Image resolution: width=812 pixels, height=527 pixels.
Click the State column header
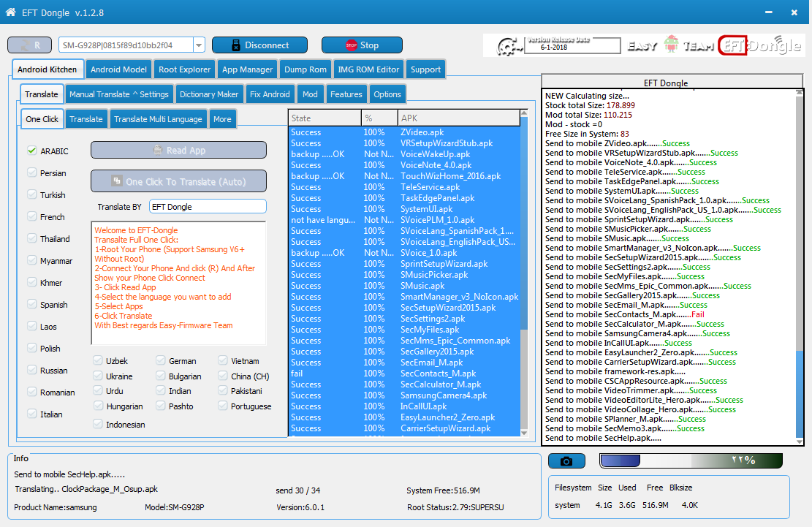pyautogui.click(x=325, y=118)
